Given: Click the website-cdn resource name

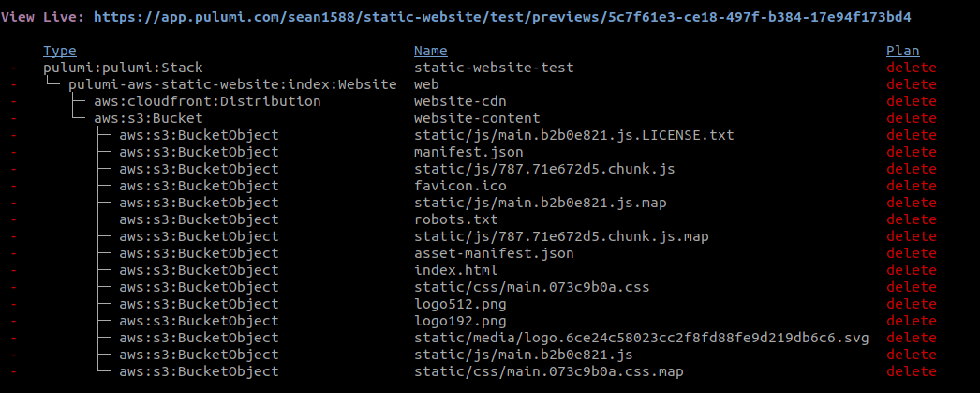Looking at the screenshot, I should [460, 101].
